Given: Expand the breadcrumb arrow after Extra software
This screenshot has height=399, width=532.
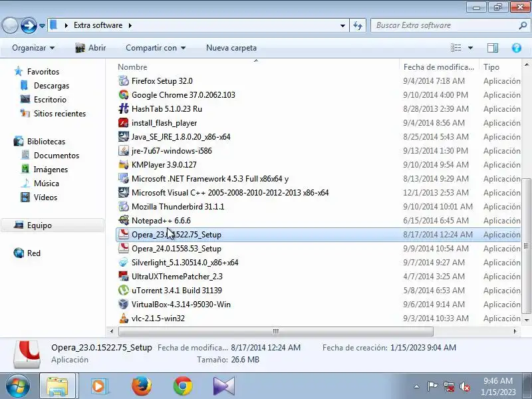Looking at the screenshot, I should (130, 25).
